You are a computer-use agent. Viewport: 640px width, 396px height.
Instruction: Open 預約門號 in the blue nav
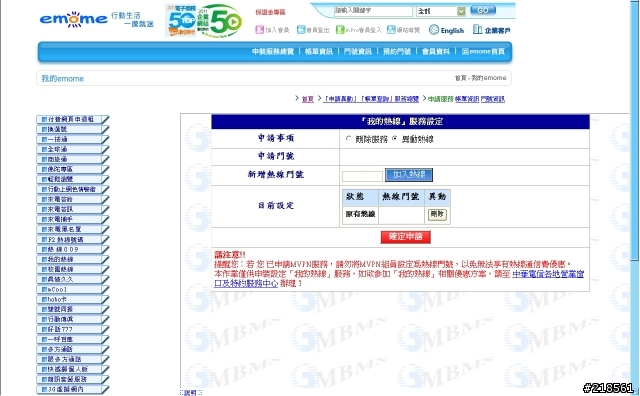(397, 51)
